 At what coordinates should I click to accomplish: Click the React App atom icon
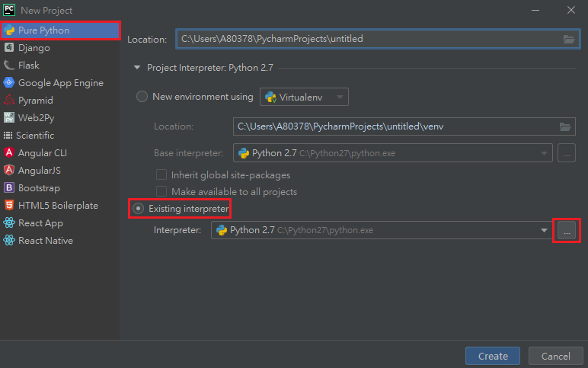pos(9,222)
